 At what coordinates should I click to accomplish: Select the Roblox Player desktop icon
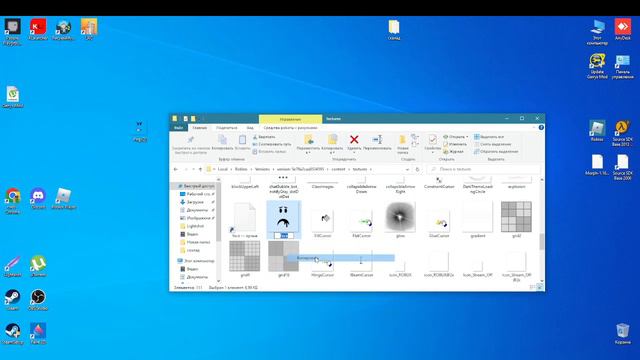pos(63,199)
